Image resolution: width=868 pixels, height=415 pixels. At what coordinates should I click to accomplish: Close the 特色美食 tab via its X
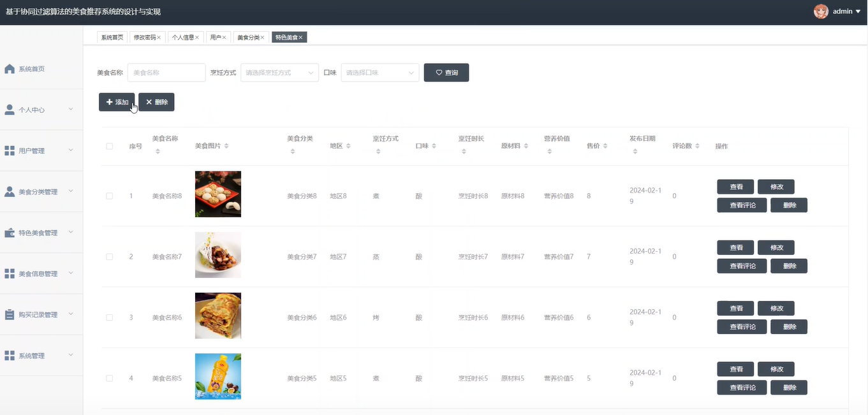301,38
